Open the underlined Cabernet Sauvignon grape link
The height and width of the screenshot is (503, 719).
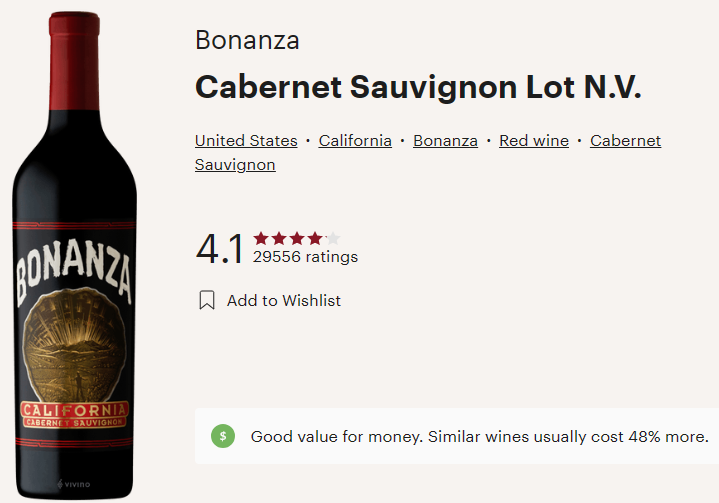[x=625, y=141]
